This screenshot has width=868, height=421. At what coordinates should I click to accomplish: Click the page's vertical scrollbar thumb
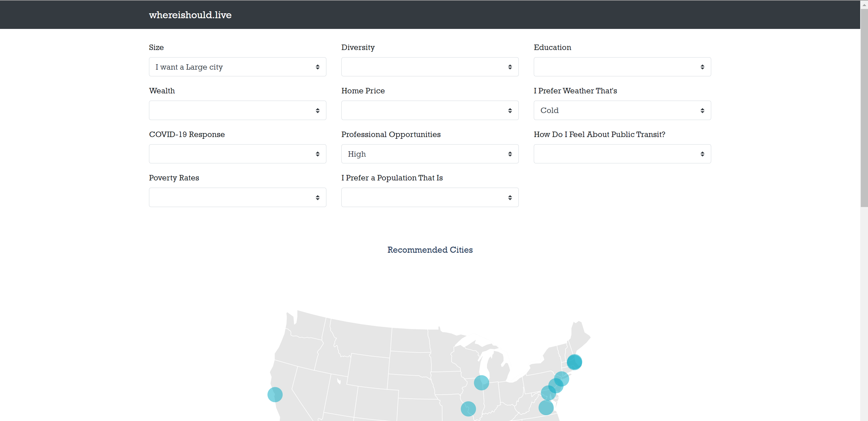864,108
